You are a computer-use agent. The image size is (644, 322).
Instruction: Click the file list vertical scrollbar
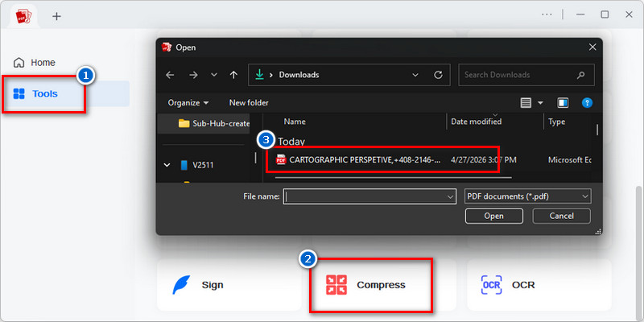(597, 130)
